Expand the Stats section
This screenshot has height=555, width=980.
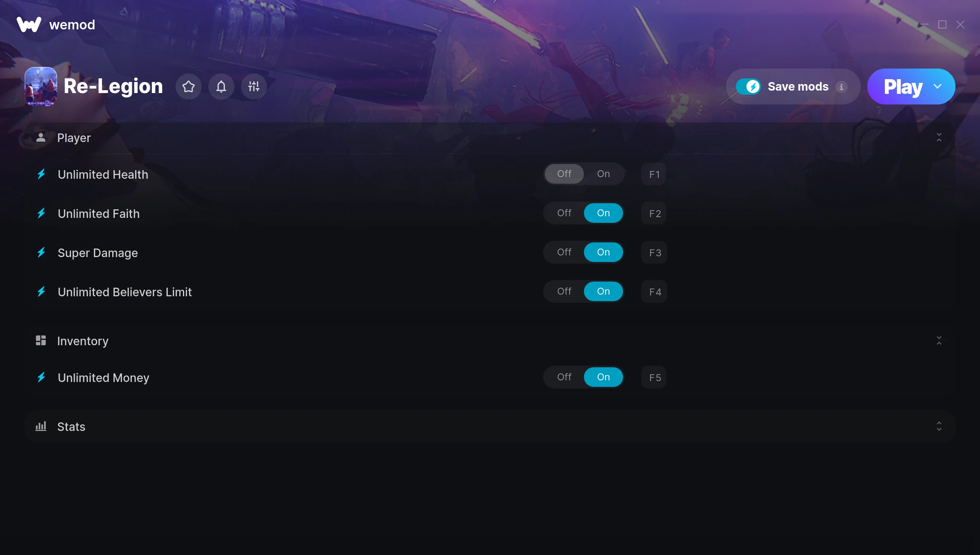939,426
